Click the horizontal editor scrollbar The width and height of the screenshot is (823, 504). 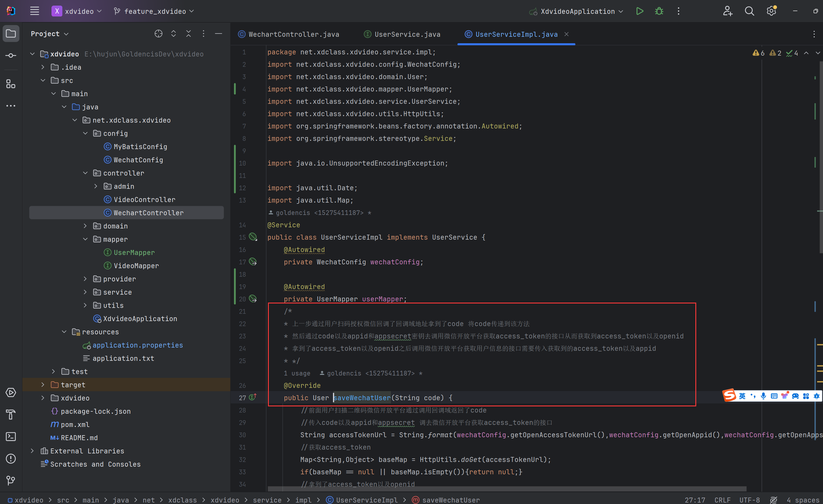507,489
